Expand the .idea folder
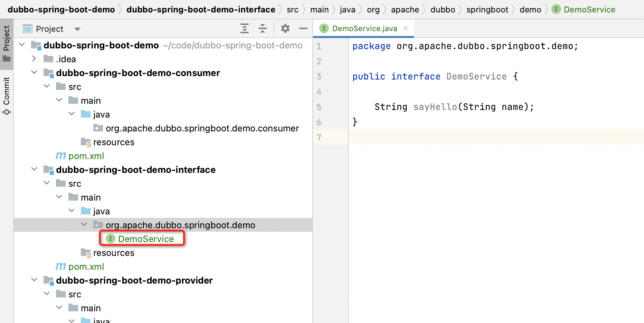The image size is (644, 323). coord(34,59)
